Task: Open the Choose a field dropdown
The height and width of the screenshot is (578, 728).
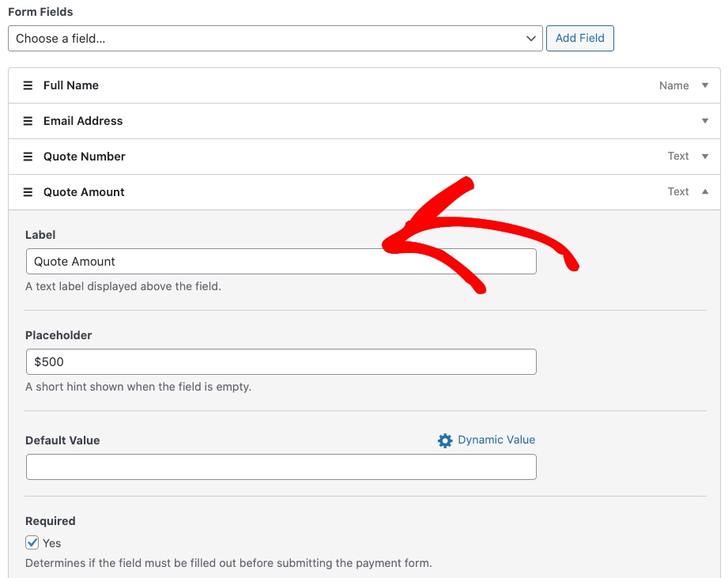Action: [x=275, y=38]
